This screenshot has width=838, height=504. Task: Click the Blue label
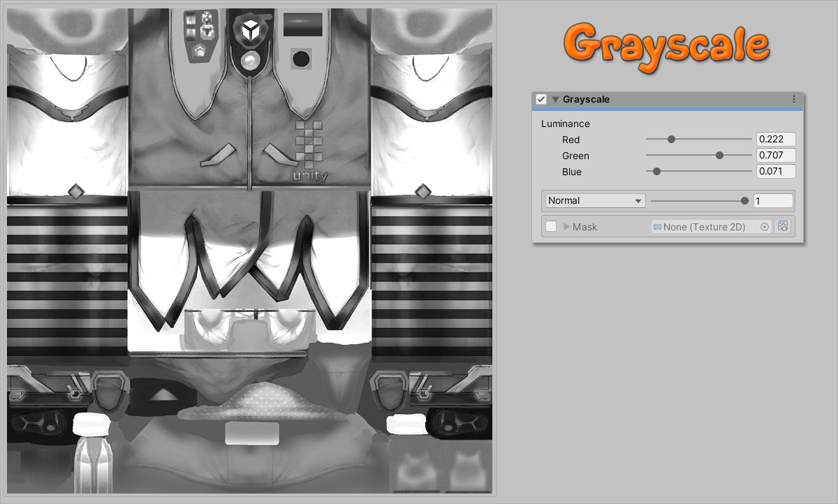pos(572,172)
